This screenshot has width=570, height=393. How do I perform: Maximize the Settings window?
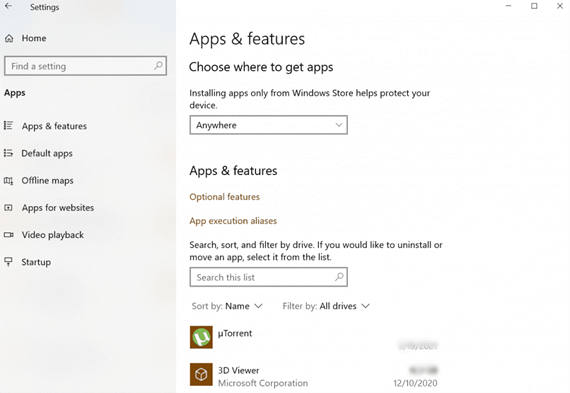click(x=534, y=6)
